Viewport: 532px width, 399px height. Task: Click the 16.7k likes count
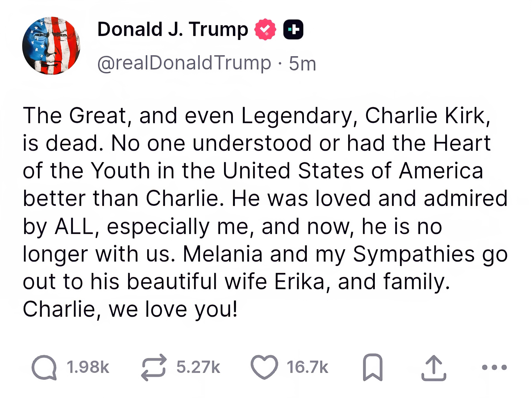307,367
